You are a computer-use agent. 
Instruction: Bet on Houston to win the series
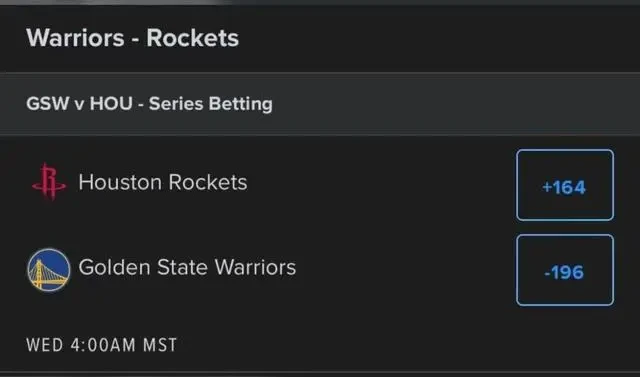565,185
